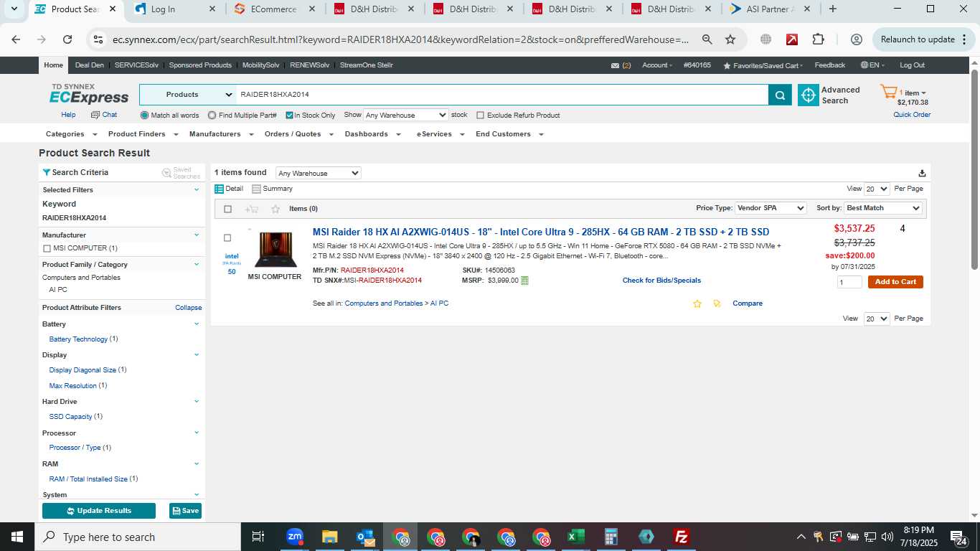
Task: Click Quick Order link
Action: 912,115
